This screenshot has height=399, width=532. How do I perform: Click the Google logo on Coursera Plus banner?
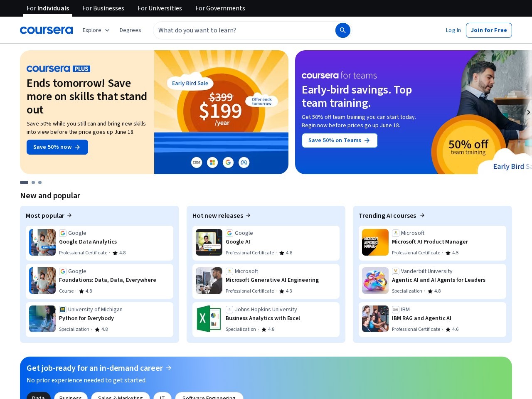228,163
